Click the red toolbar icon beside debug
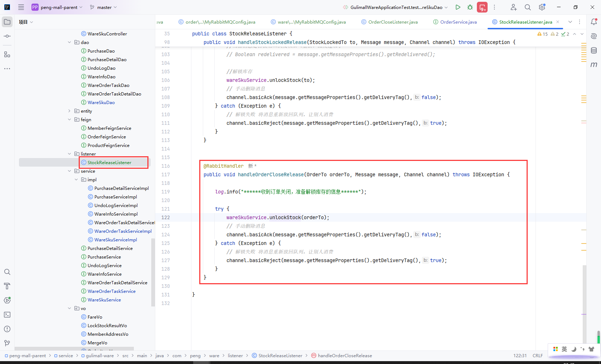The width and height of the screenshot is (601, 364). (482, 7)
